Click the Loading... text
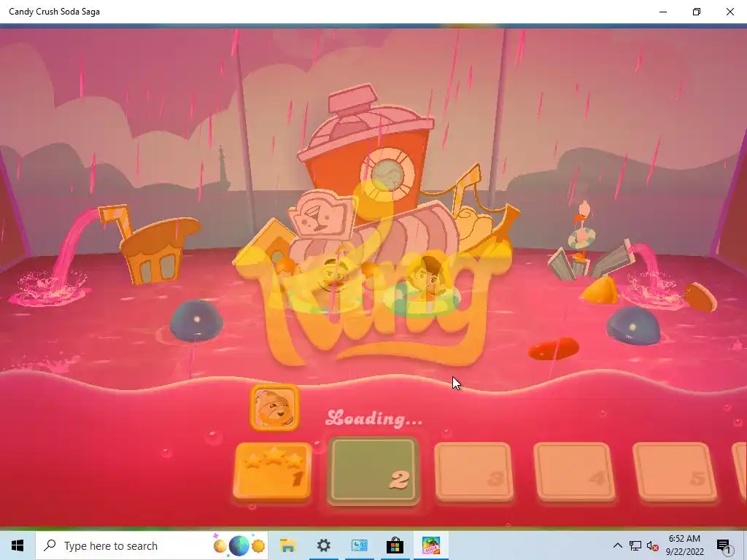The width and height of the screenshot is (747, 560). [374, 418]
